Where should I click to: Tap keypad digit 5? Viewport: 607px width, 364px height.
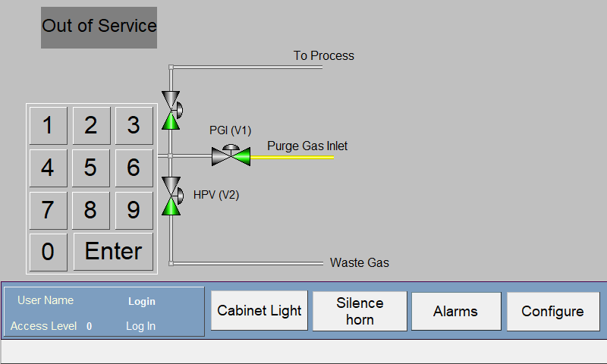(91, 168)
